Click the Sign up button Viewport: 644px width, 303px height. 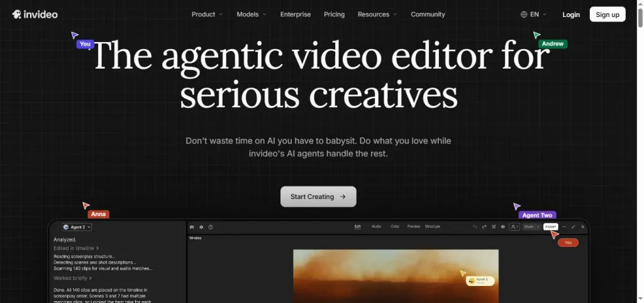608,14
